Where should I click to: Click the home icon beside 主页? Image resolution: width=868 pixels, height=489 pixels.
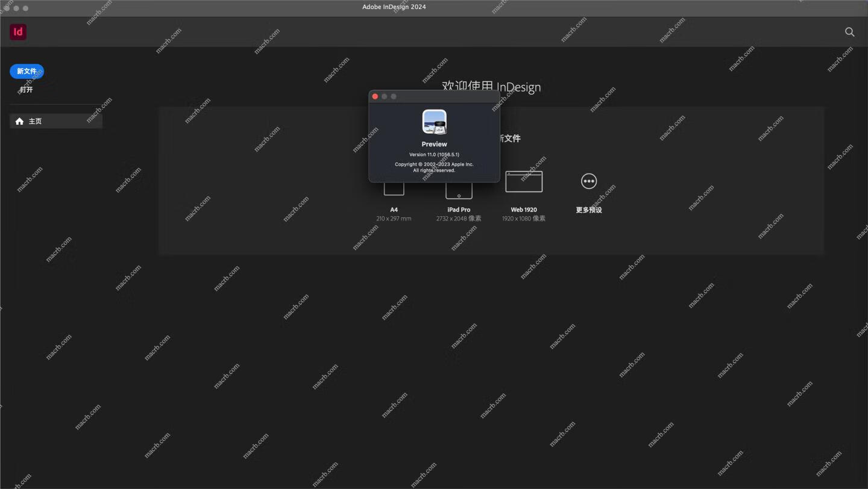[19, 121]
